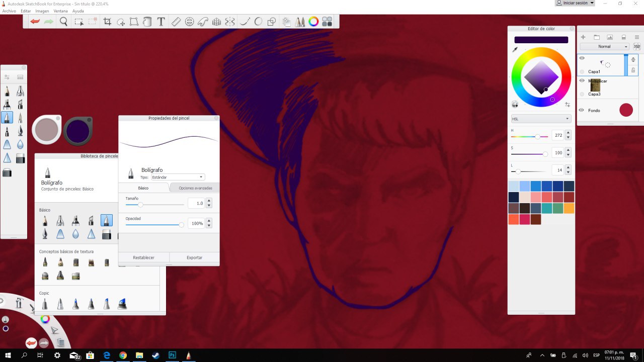Open the Ellipse guide tool

(x=190, y=22)
